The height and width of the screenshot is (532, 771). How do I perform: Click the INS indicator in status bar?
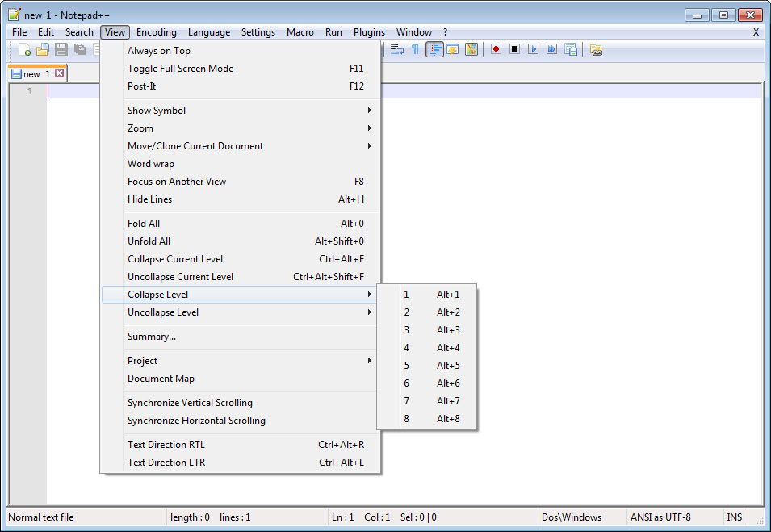point(735,517)
